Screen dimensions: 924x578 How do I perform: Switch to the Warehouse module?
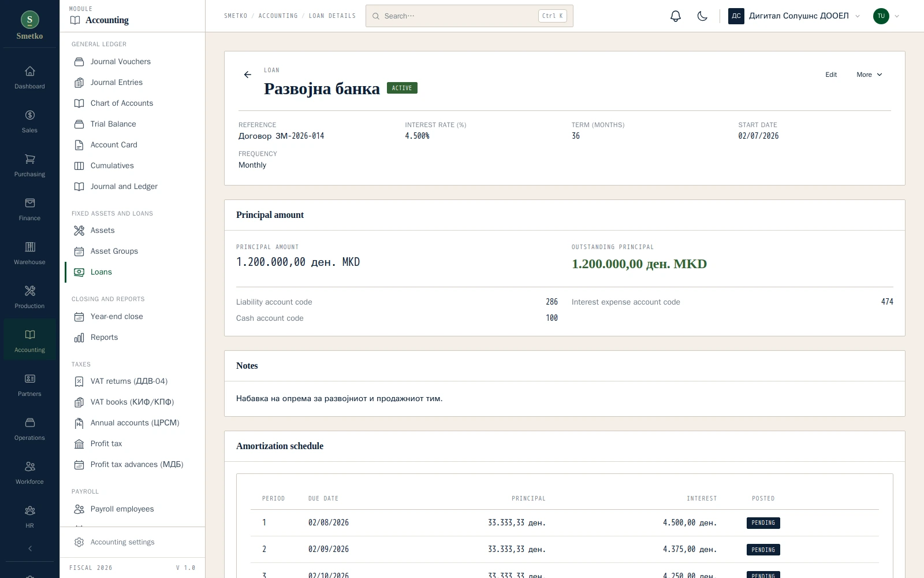[x=29, y=254]
